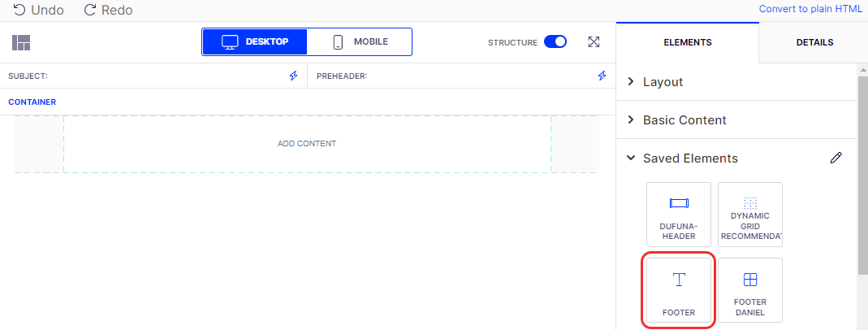This screenshot has height=330, width=868.
Task: Click the Redo arrow icon
Action: (x=89, y=11)
